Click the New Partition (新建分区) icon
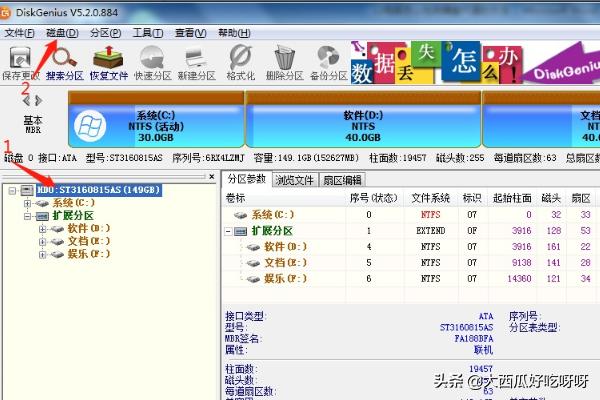The width and height of the screenshot is (600, 400). (196, 62)
